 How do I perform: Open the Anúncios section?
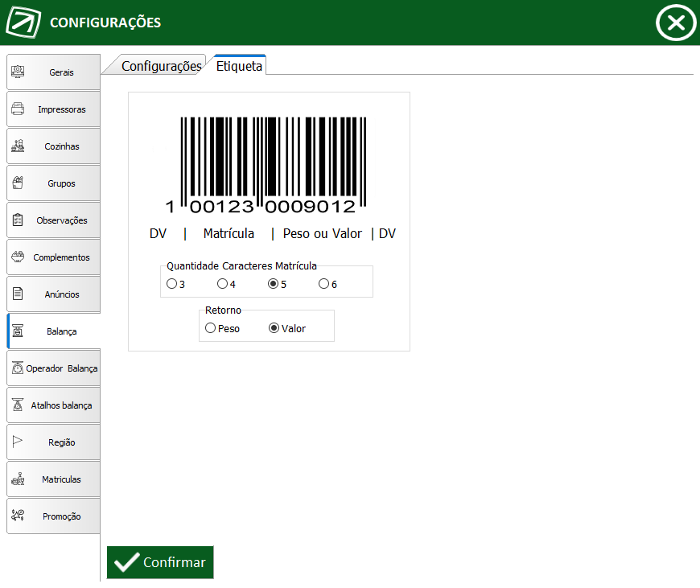tap(54, 294)
